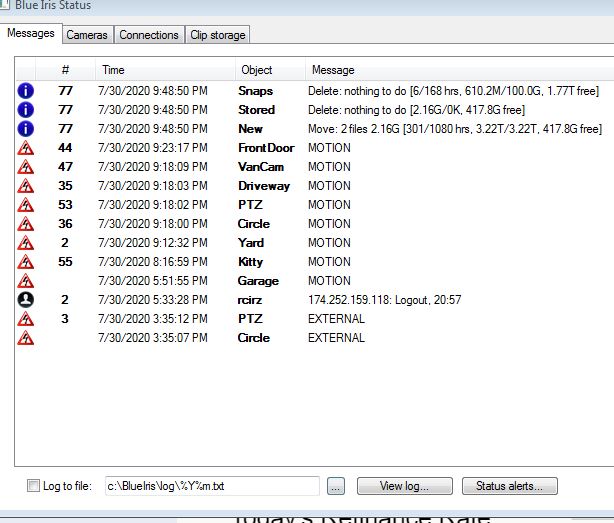Click the browse (...) button for log path
The image size is (614, 523).
336,486
